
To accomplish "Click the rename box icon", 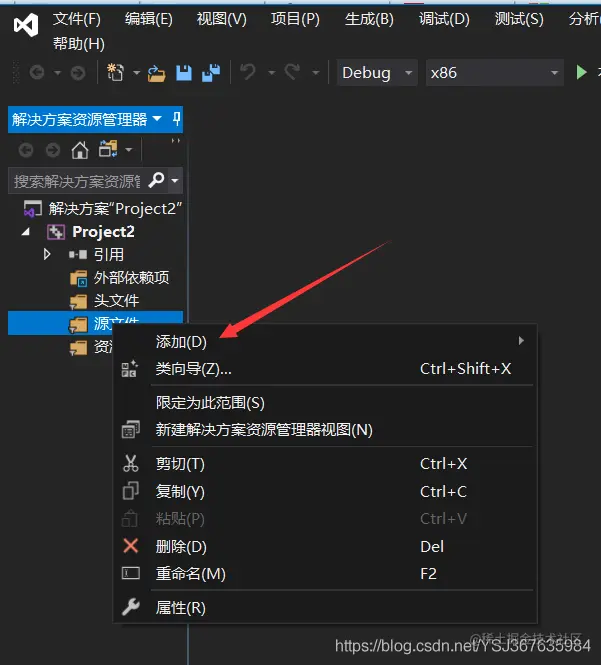I will click(131, 573).
